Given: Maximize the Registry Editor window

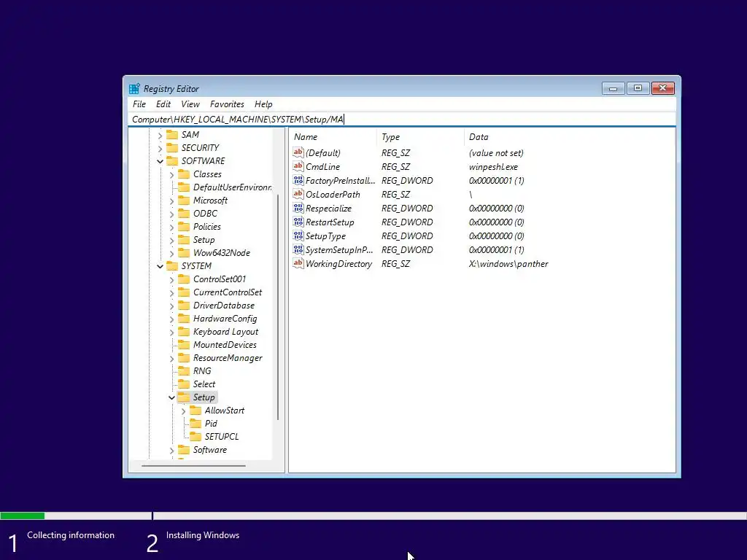Looking at the screenshot, I should (x=638, y=88).
